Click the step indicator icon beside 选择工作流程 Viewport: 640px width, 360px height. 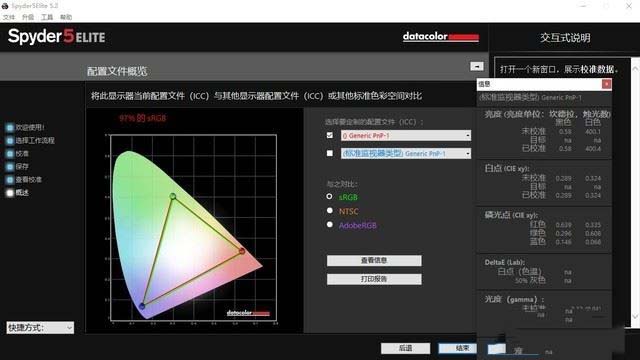tap(10, 140)
